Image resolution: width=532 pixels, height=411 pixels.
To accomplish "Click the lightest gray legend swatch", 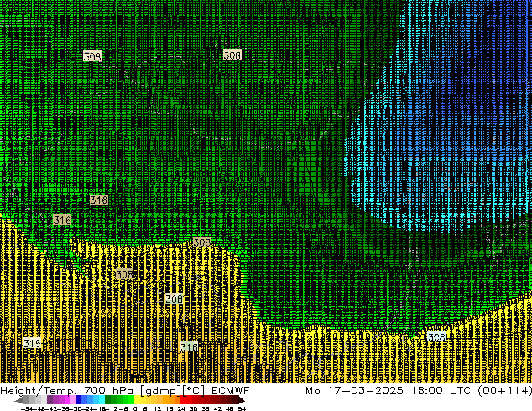I will click(x=44, y=399).
